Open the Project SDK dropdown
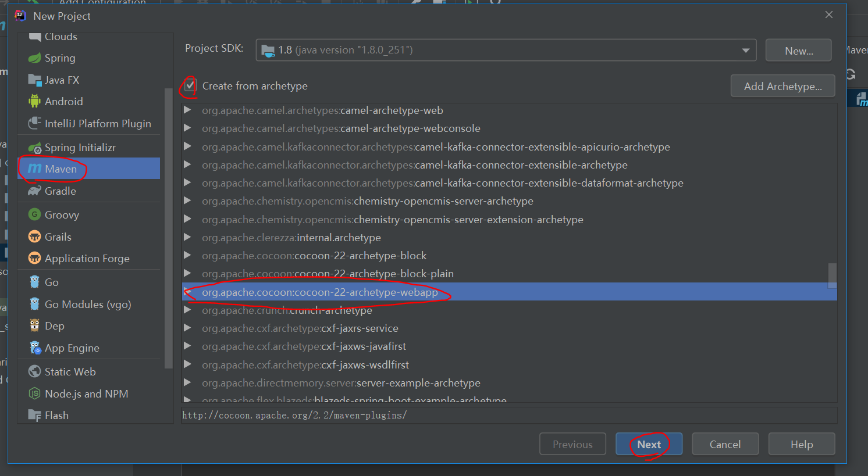Viewport: 868px width, 476px height. [x=506, y=50]
